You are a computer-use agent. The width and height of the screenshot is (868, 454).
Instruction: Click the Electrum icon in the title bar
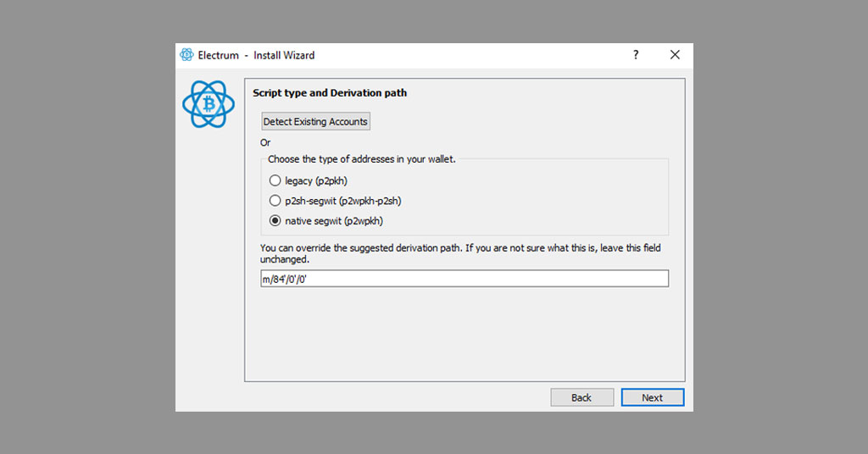point(186,55)
